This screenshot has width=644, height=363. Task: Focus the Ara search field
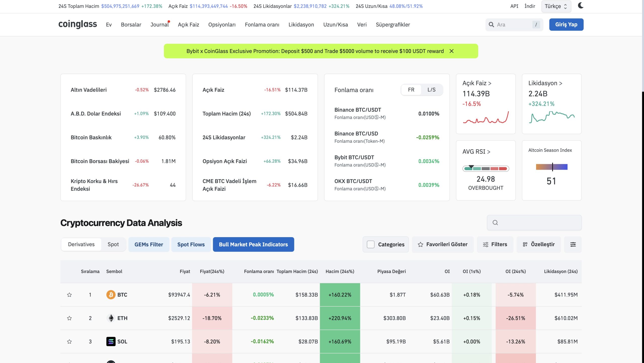click(514, 25)
